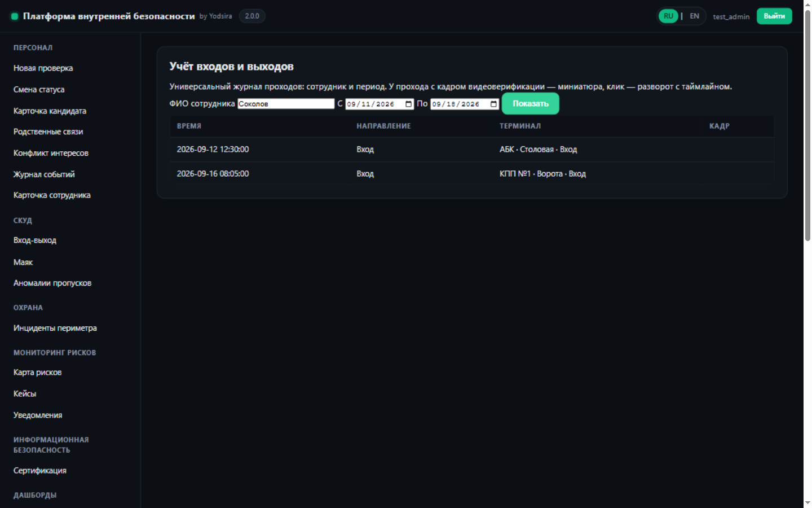Open Журнал событий
Screen dimensions: 812x508
(44, 175)
